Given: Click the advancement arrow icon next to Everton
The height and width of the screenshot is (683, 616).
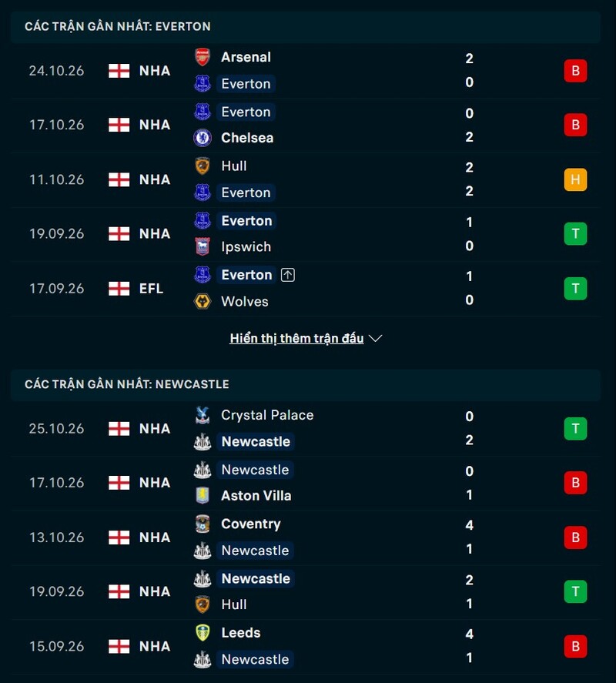Looking at the screenshot, I should (287, 275).
